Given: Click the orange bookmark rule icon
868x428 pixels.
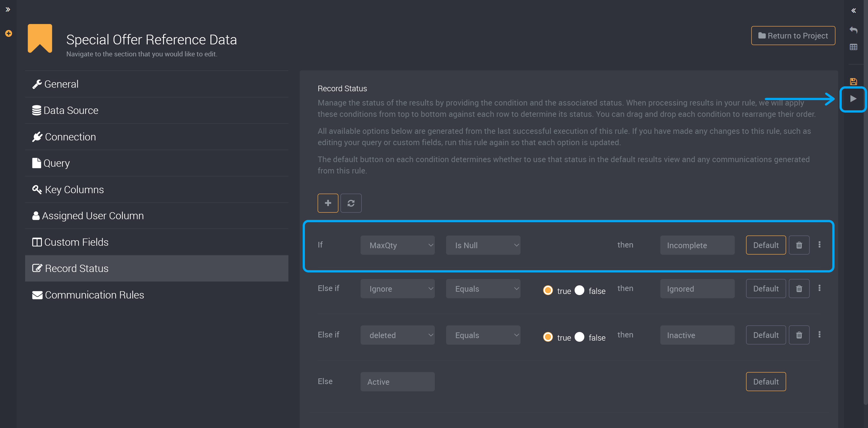Looking at the screenshot, I should pyautogui.click(x=40, y=38).
